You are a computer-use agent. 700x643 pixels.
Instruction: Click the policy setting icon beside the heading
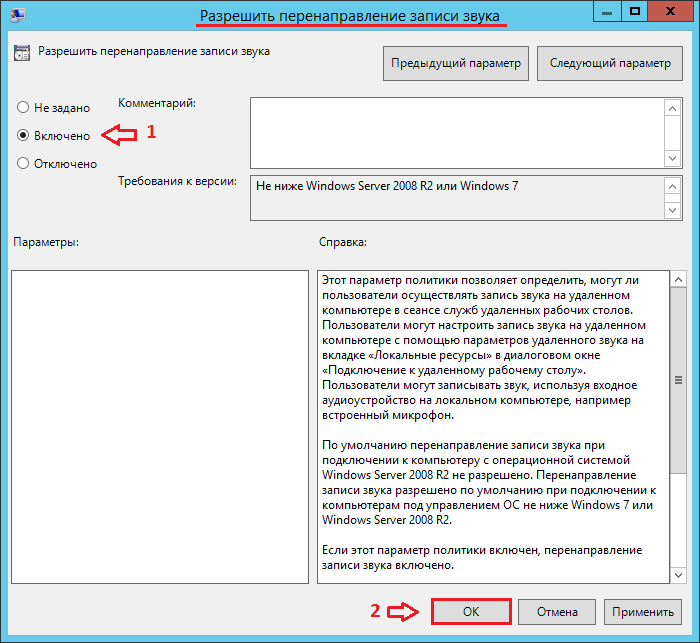[22, 51]
